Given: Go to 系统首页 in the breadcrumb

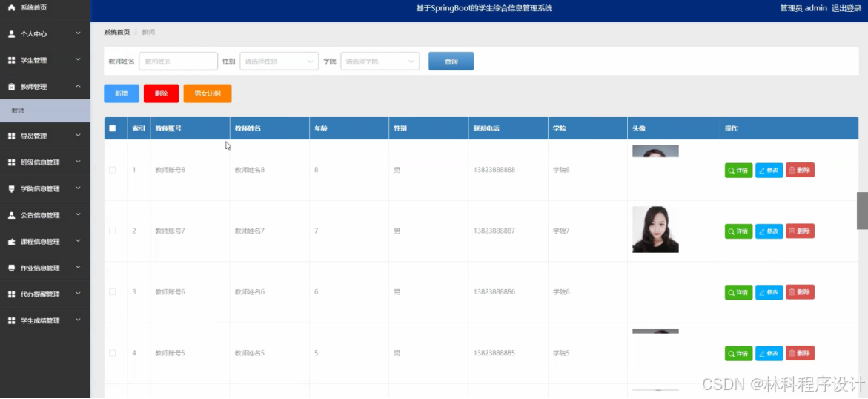Looking at the screenshot, I should [x=117, y=32].
